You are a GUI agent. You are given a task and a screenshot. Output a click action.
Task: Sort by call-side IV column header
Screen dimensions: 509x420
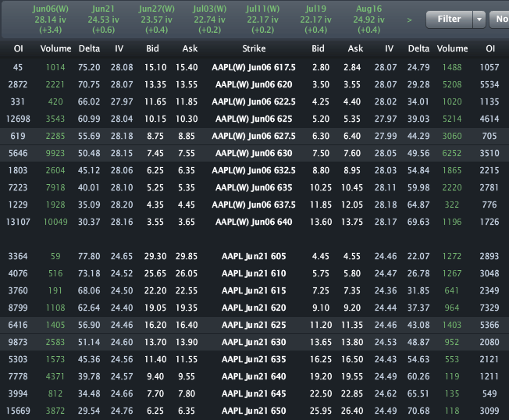119,48
